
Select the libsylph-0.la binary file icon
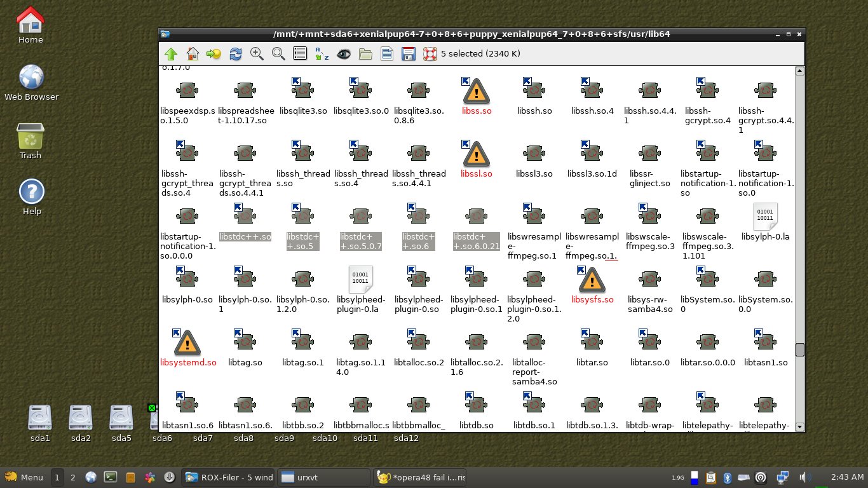pyautogui.click(x=765, y=217)
